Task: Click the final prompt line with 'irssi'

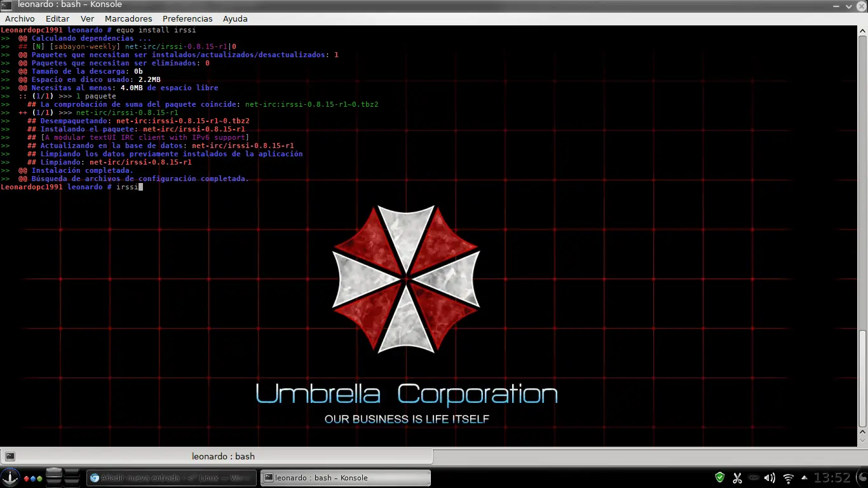Action: pos(72,187)
